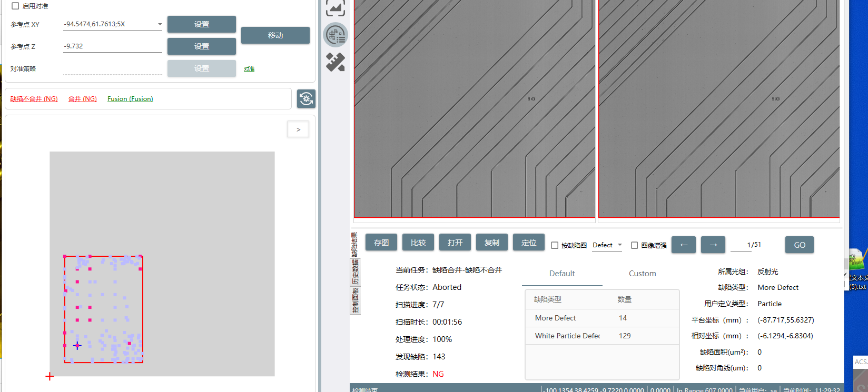The height and width of the screenshot is (392, 868).
Task: Open the 参考点 XY dropdown
Action: coord(160,24)
